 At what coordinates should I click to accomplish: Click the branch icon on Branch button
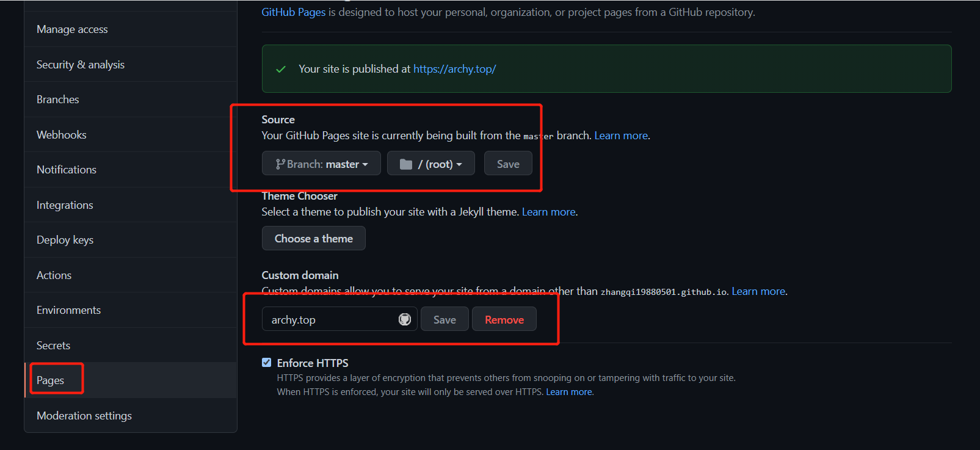pyautogui.click(x=280, y=164)
